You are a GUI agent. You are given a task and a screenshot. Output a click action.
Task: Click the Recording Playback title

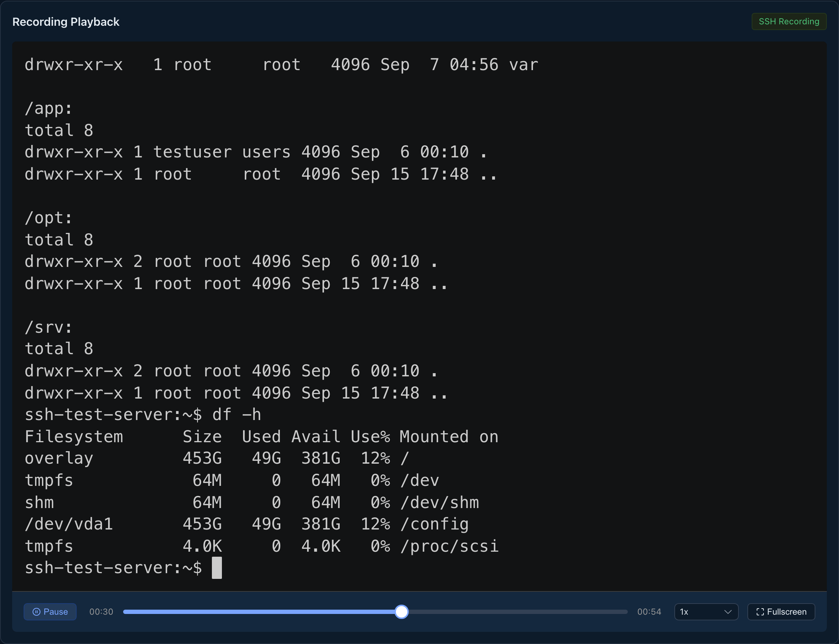point(66,22)
